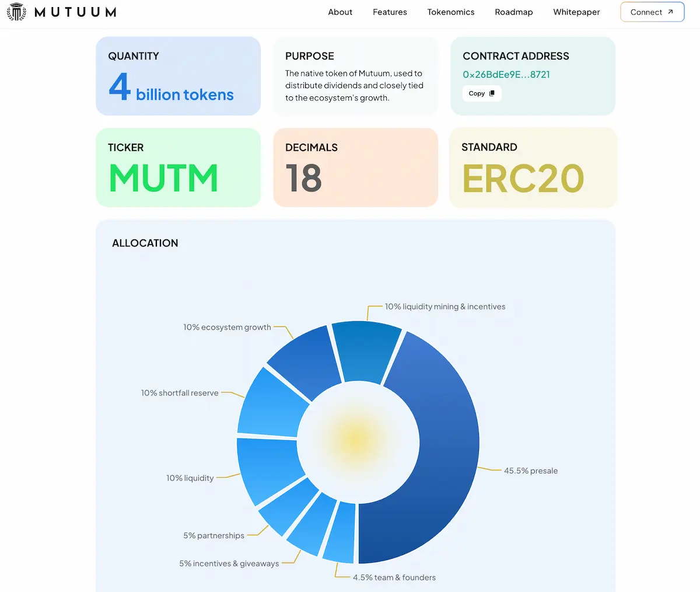Open the Roadmap nav item

[x=514, y=12]
